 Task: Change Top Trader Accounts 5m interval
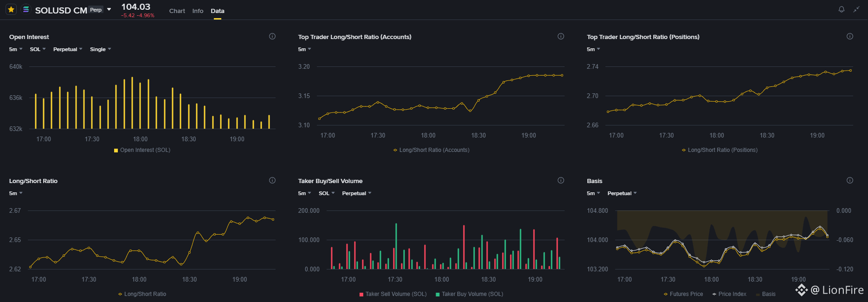(x=304, y=49)
